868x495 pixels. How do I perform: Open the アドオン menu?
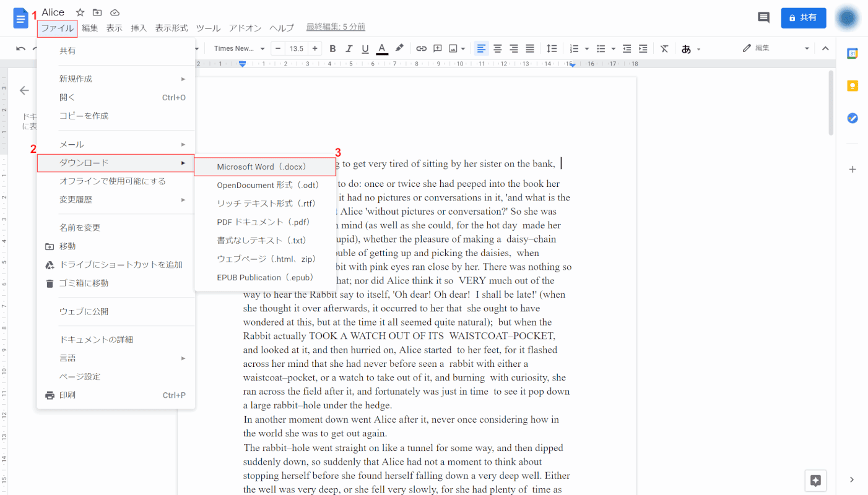[x=245, y=28]
